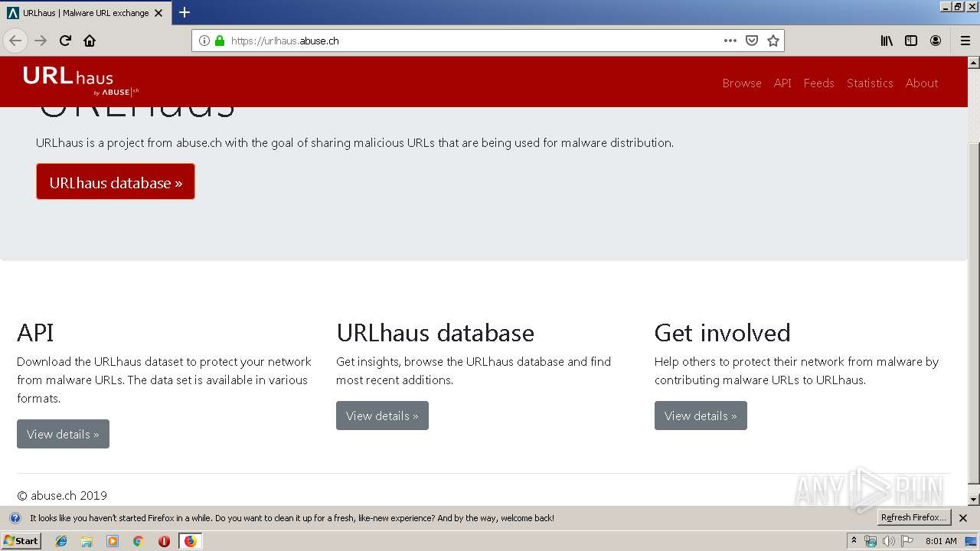980x551 pixels.
Task: Open the Firefox home page icon
Action: [x=90, y=41]
